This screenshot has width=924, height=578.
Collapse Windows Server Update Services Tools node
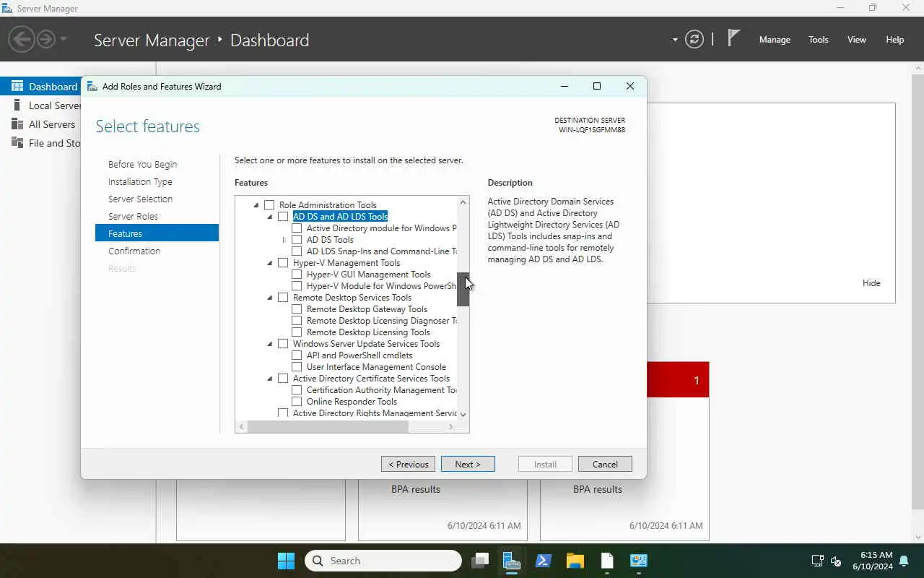pos(270,344)
